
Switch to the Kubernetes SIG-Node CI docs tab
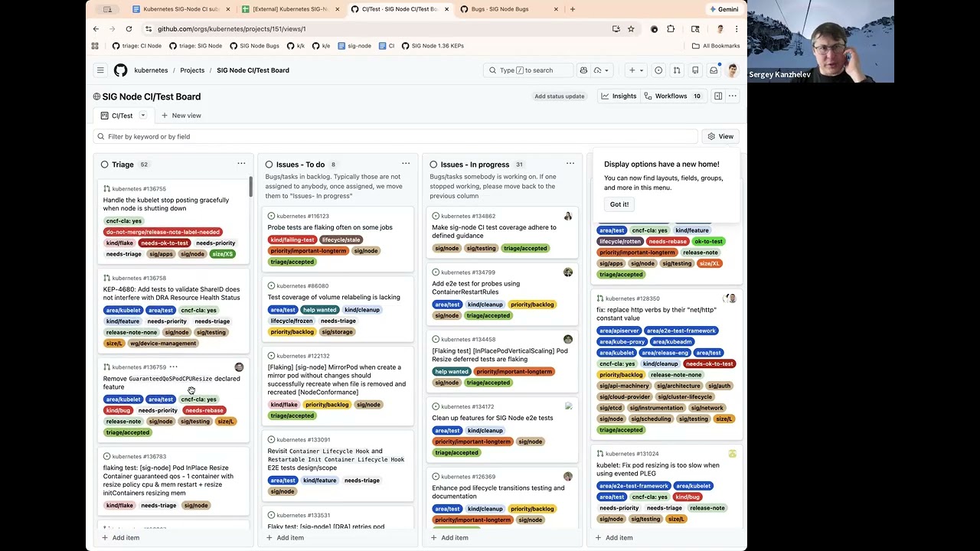181,9
